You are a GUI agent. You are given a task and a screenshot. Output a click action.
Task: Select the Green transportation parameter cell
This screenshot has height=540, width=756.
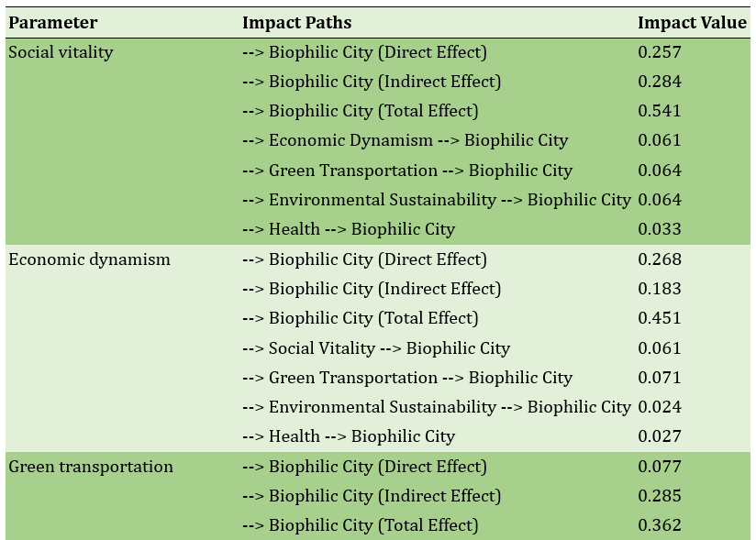[x=91, y=467]
